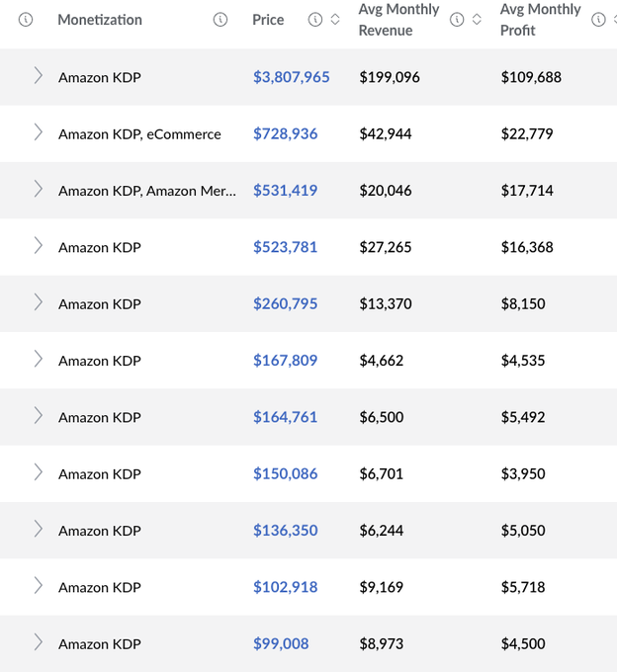Sort by Avg Monthly Revenue using arrows
The image size is (617, 672).
pos(477,20)
